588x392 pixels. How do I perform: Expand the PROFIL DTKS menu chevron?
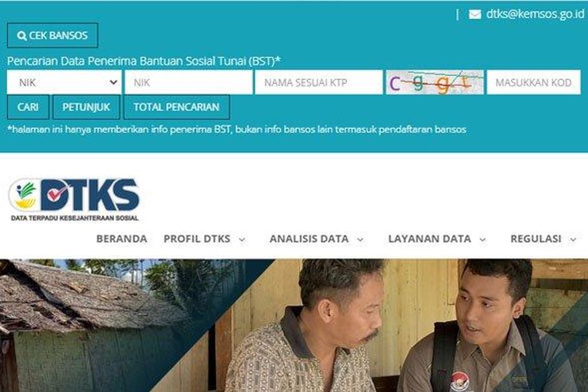242,240
